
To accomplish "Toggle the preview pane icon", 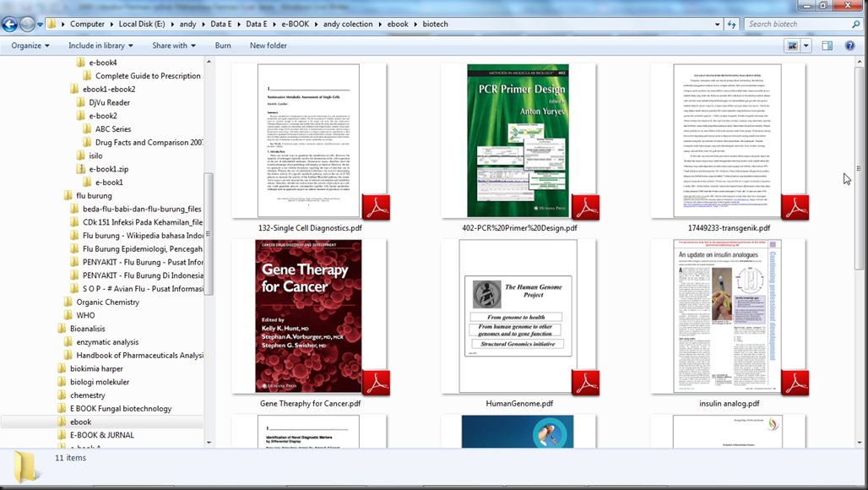I will coord(827,46).
